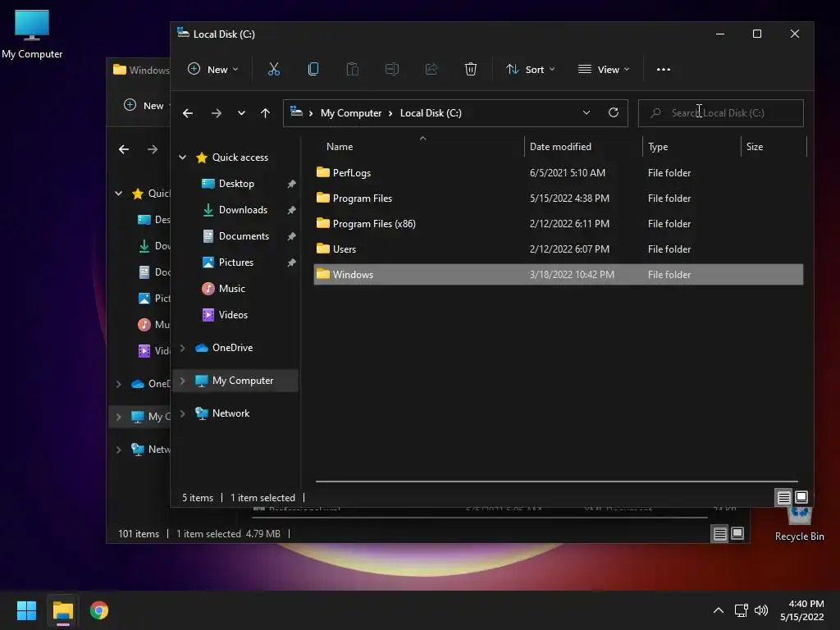This screenshot has width=840, height=630.
Task: Click the clock showing 4:40 PM
Action: pyautogui.click(x=806, y=604)
